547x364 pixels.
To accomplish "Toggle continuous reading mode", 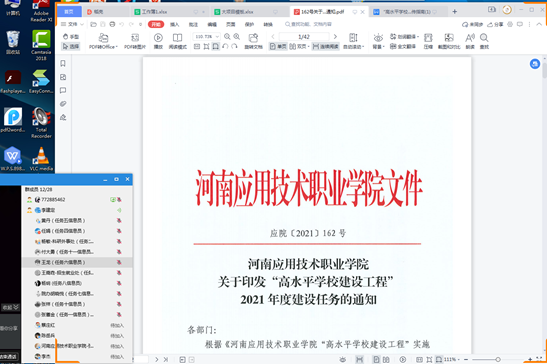I will [325, 46].
